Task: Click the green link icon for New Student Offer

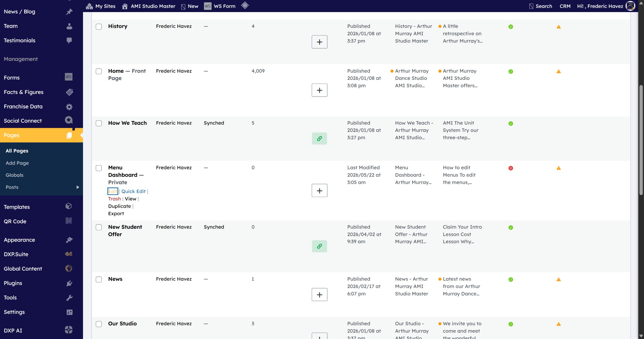Action: coord(319,246)
